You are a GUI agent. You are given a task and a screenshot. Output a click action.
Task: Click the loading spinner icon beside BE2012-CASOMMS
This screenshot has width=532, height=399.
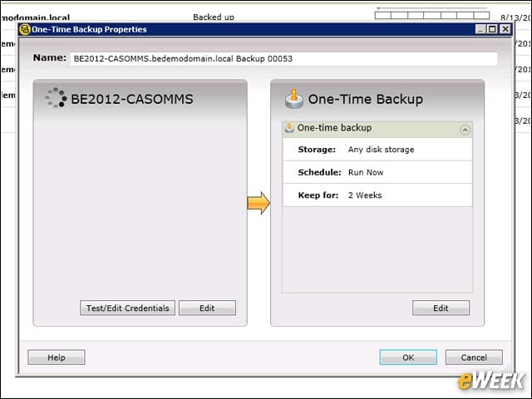56,98
